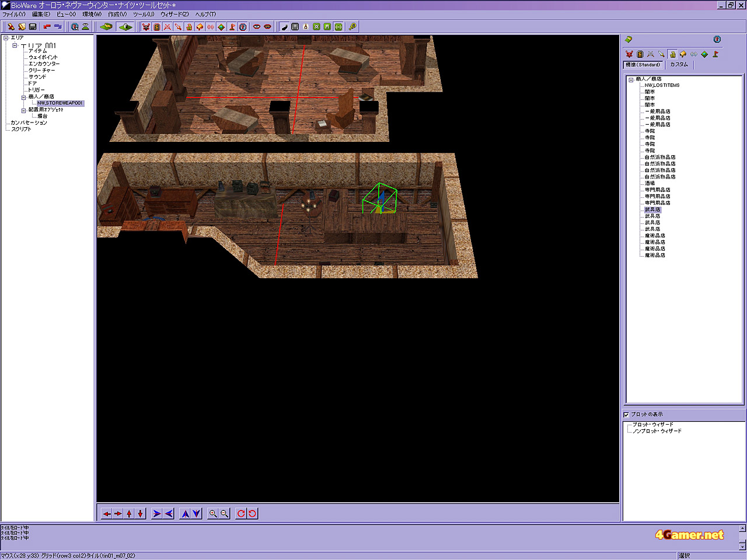Open the ファイル menu

pyautogui.click(x=14, y=14)
